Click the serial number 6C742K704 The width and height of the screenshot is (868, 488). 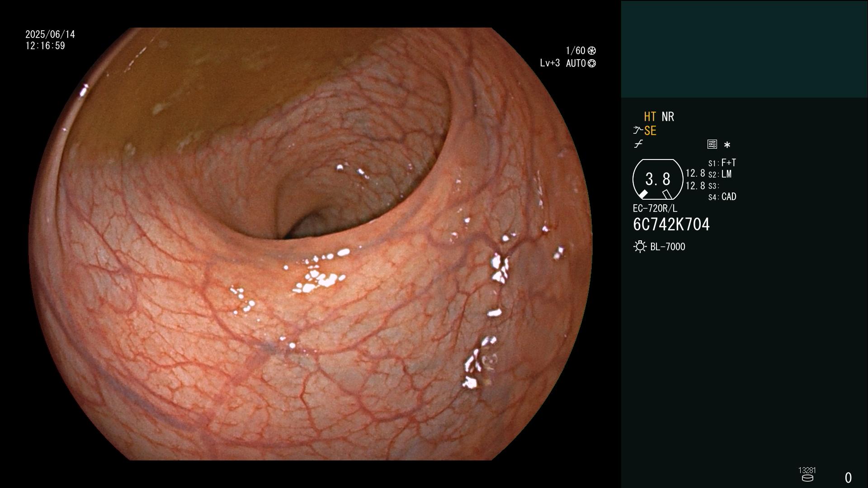671,225
